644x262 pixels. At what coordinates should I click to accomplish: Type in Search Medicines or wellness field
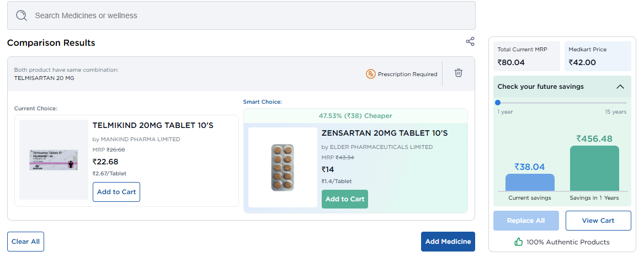[x=248, y=15]
